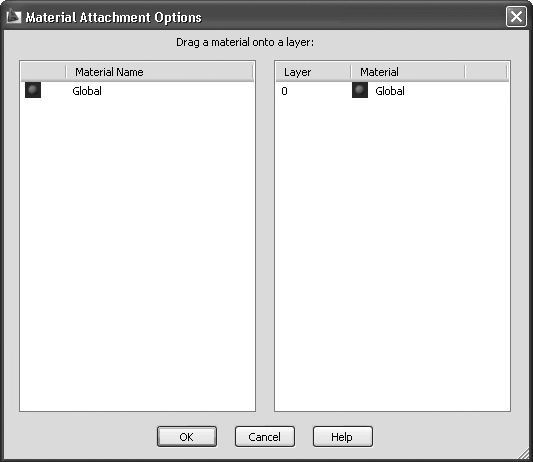Click the Global material sphere icon in materials list

33,90
